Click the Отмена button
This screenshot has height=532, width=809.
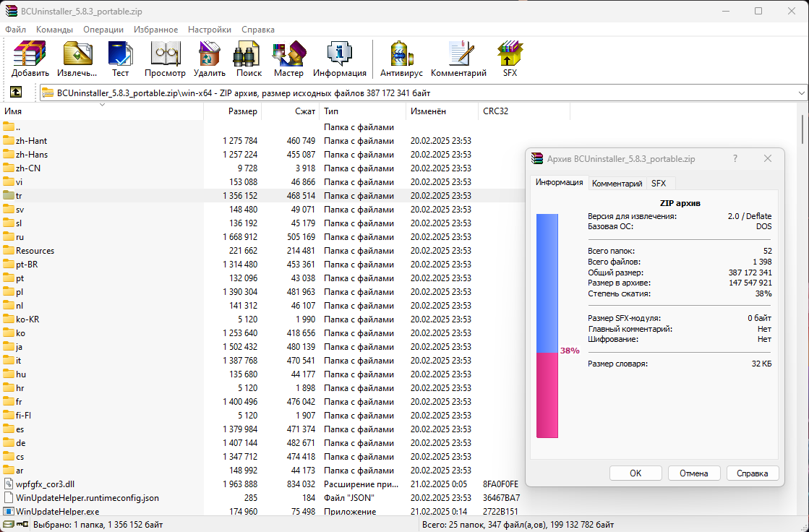(x=694, y=473)
